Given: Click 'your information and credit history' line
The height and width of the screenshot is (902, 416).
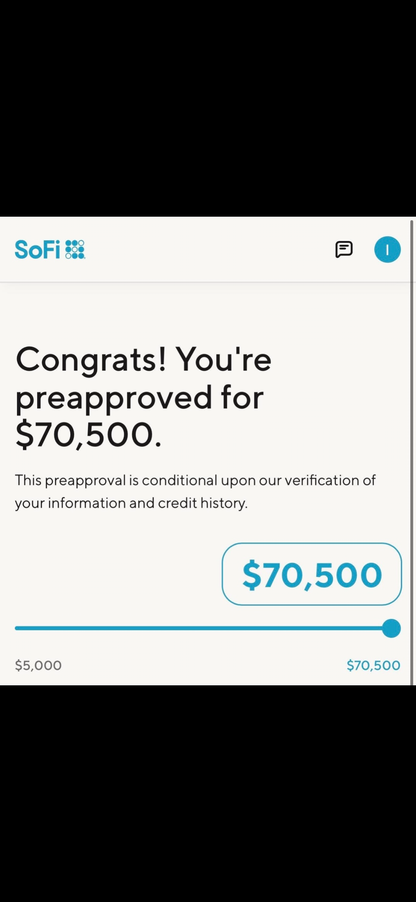Looking at the screenshot, I should coord(131,503).
